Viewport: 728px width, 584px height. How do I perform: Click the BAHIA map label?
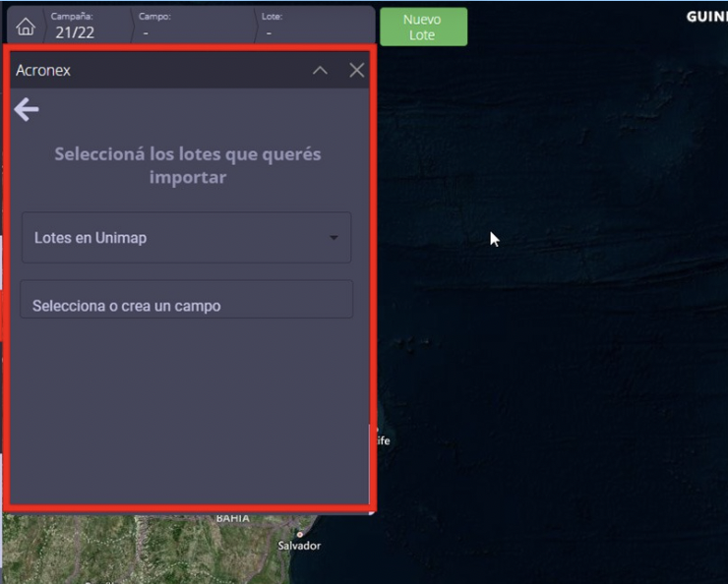[x=232, y=518]
